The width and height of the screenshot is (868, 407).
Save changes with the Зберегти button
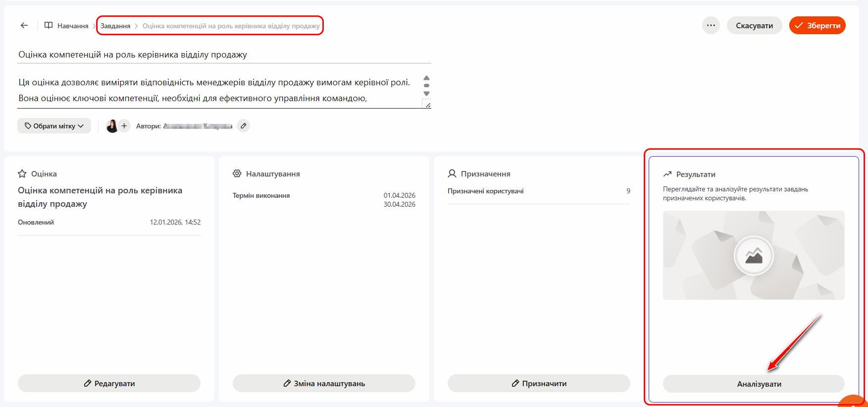pyautogui.click(x=817, y=25)
